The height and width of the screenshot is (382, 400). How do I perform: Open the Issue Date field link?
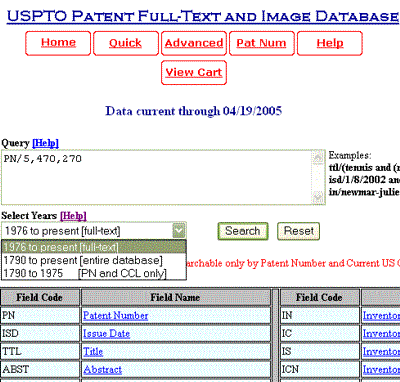[x=106, y=333]
